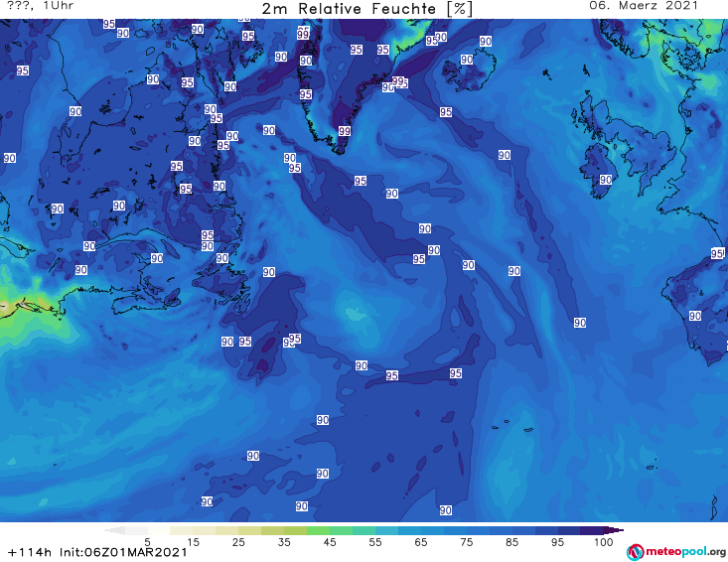This screenshot has width=728, height=562.
Task: Click the 90 contour label over Ireland
Action: click(606, 180)
